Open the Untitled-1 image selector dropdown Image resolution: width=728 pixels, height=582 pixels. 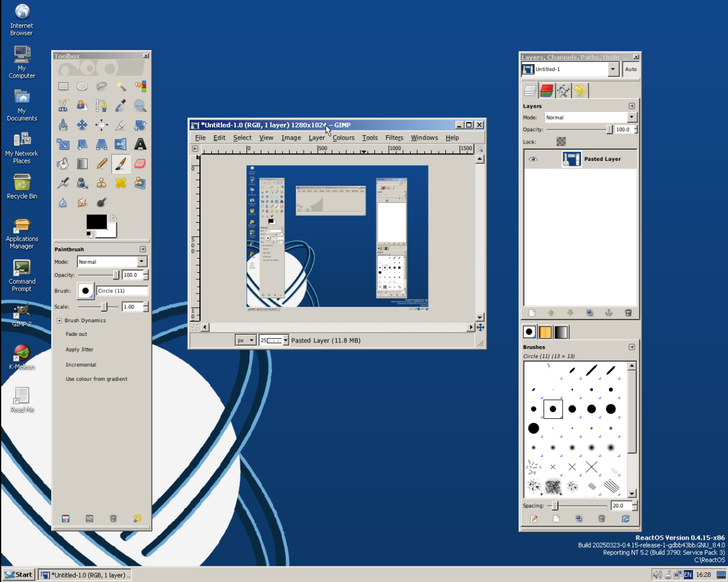(x=613, y=70)
